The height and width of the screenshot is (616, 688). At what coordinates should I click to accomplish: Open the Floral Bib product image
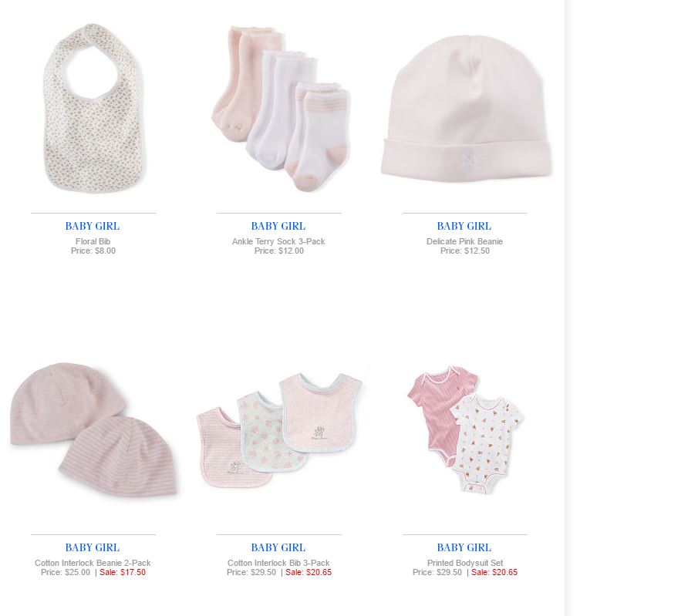(x=93, y=108)
